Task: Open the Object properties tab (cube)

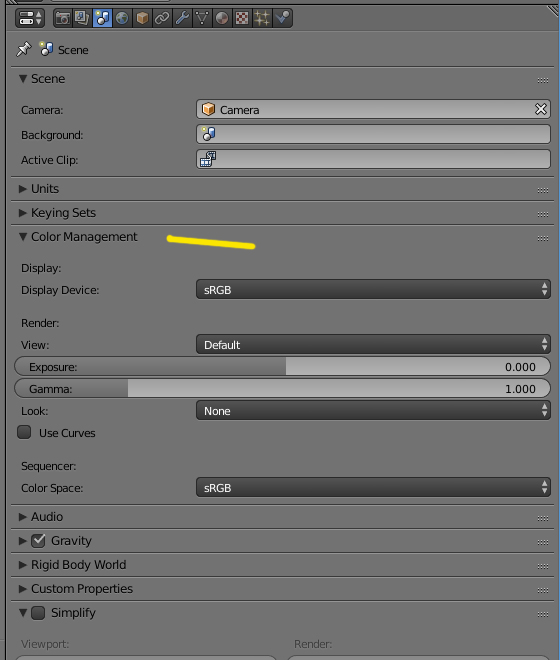Action: click(x=142, y=18)
